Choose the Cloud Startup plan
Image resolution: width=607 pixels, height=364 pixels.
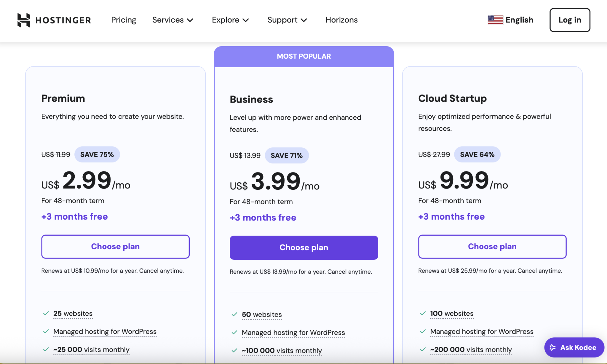click(492, 246)
